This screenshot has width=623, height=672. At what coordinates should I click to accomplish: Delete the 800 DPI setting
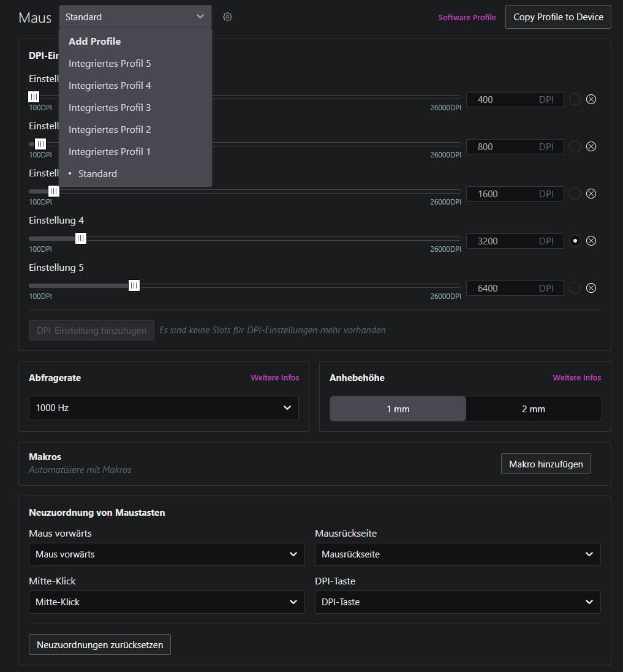[591, 146]
